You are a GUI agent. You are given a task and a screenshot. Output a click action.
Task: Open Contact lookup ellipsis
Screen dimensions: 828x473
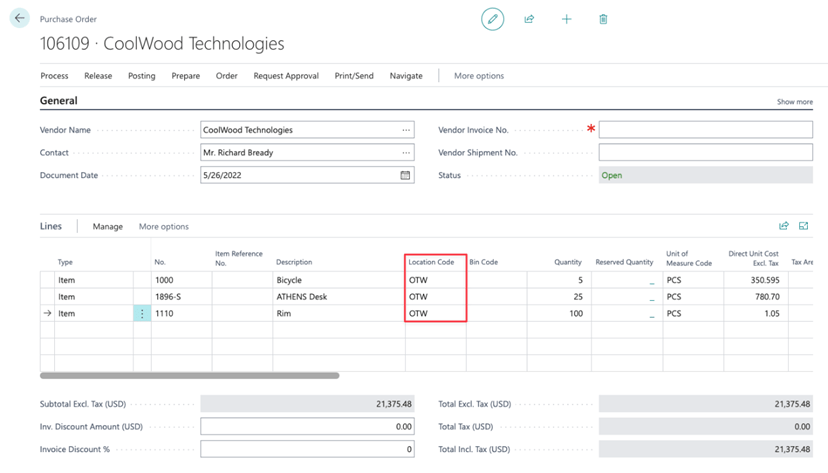406,152
